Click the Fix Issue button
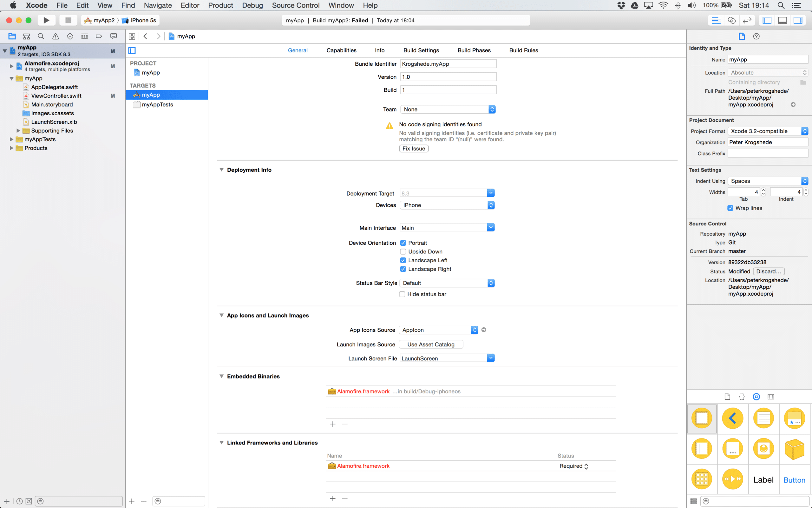The height and width of the screenshot is (508, 812). pos(414,149)
